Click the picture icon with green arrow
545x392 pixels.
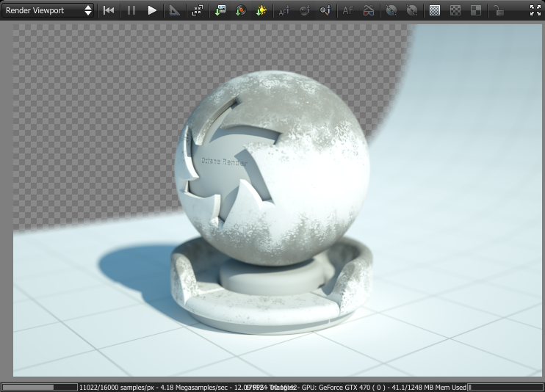pyautogui.click(x=220, y=10)
